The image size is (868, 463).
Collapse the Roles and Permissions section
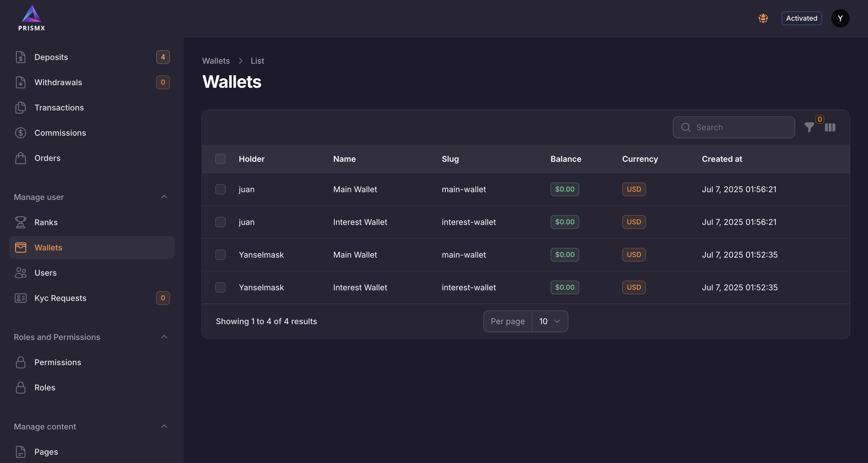click(164, 337)
